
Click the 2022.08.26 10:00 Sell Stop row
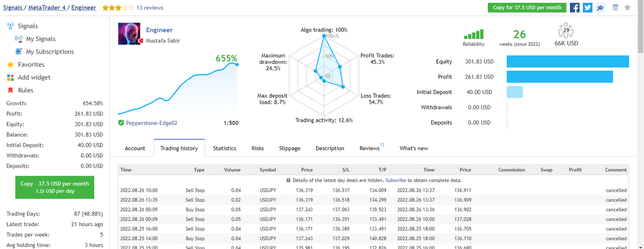point(373,190)
